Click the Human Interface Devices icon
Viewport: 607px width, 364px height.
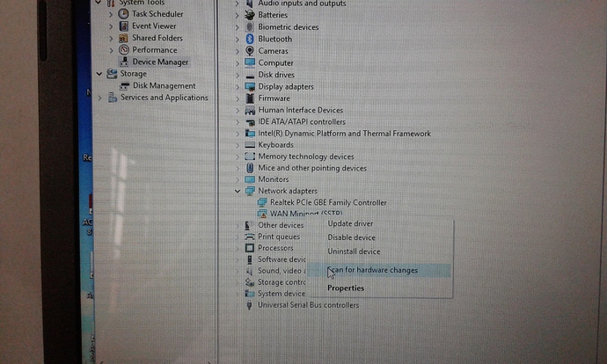coord(250,110)
